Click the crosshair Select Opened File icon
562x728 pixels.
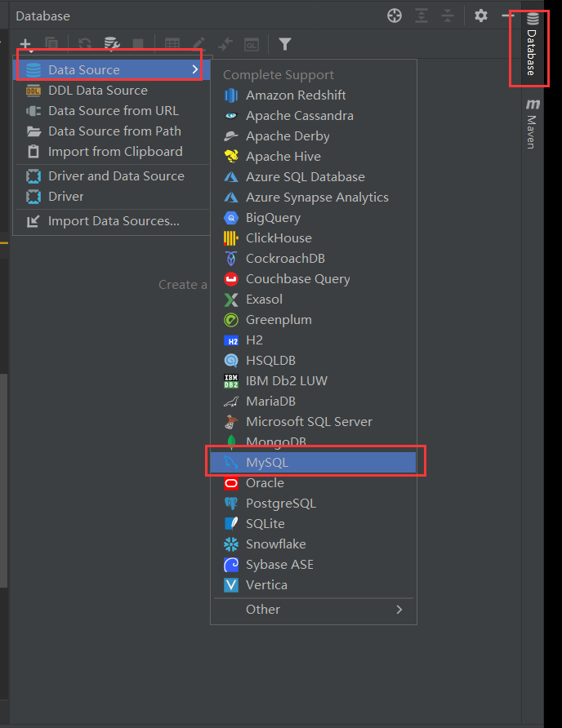(x=395, y=16)
